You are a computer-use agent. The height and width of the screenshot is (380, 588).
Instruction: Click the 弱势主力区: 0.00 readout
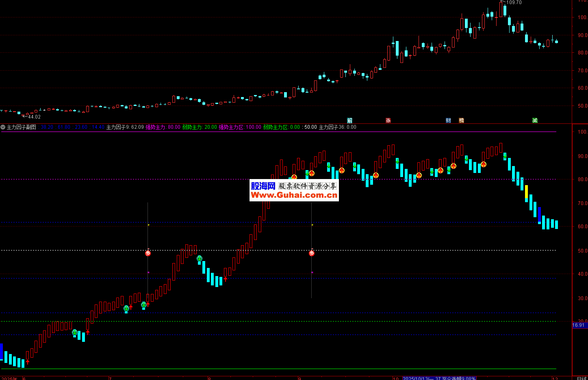point(281,127)
